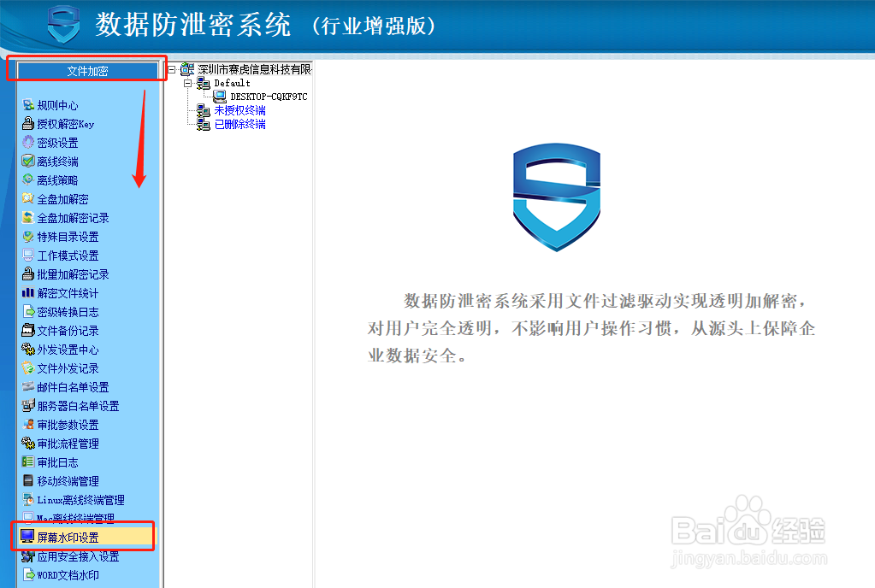Screen dimensions: 875x588
Task: Click the 服务器白名单设置 icon
Action: (x=28, y=406)
